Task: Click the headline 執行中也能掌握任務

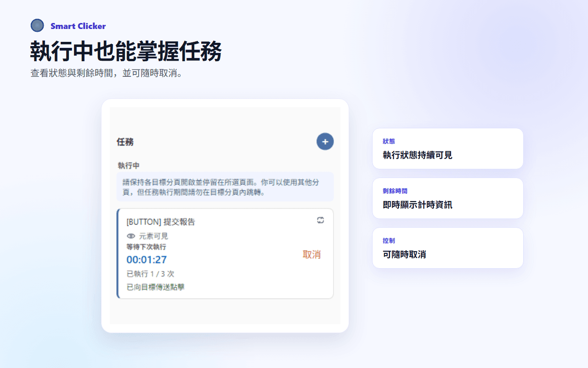Action: point(126,51)
